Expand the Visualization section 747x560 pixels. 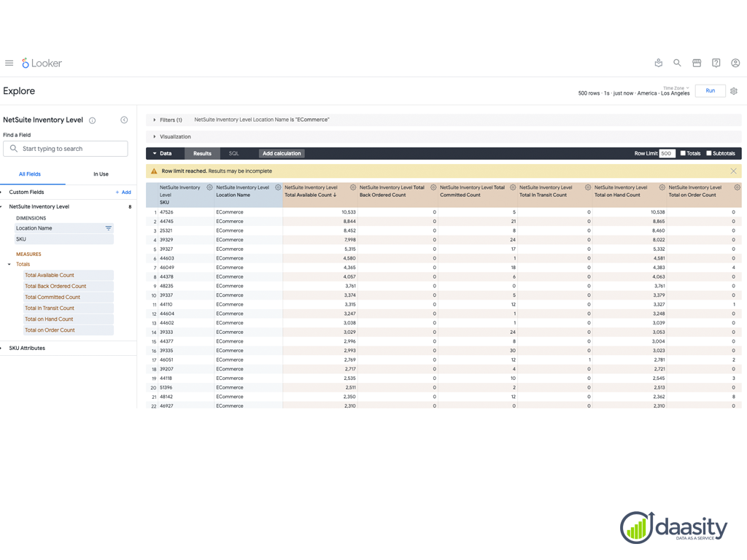tap(155, 136)
